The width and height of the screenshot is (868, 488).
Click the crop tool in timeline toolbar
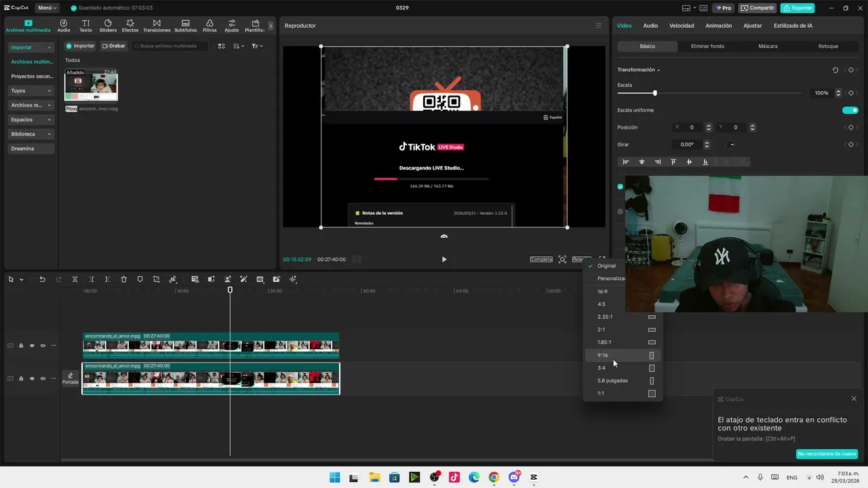[156, 279]
